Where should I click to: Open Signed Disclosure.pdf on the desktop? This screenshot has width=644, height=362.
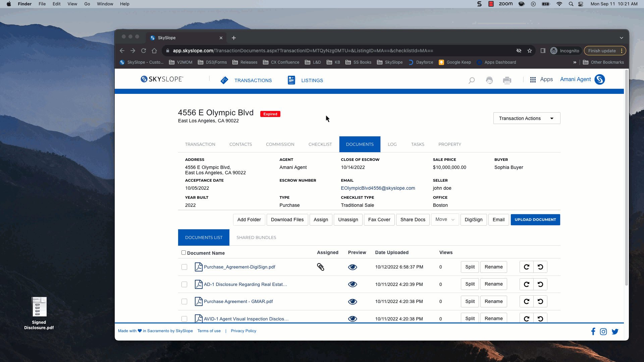pos(39,313)
